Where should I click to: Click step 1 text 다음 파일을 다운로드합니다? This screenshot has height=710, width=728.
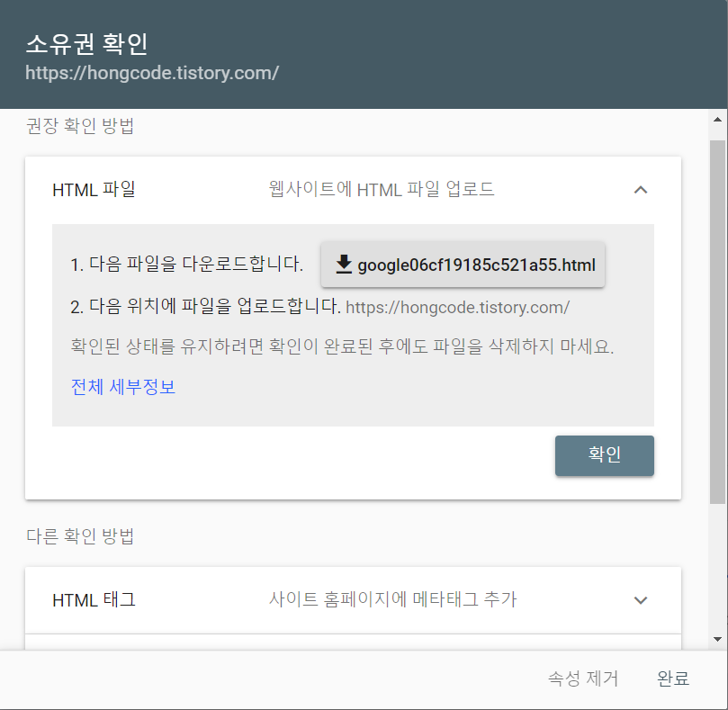186,264
